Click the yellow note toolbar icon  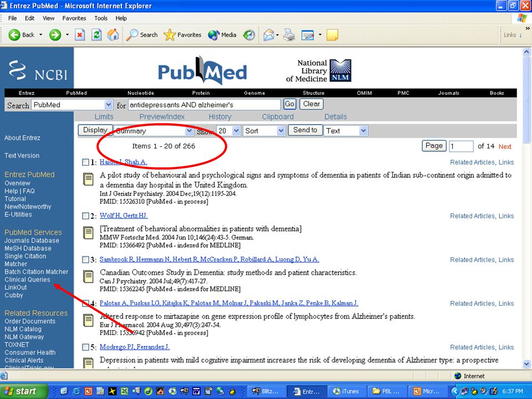click(332, 34)
